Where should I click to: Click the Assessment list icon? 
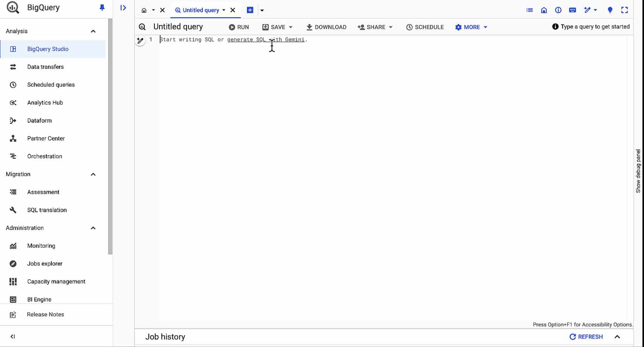coord(13,192)
